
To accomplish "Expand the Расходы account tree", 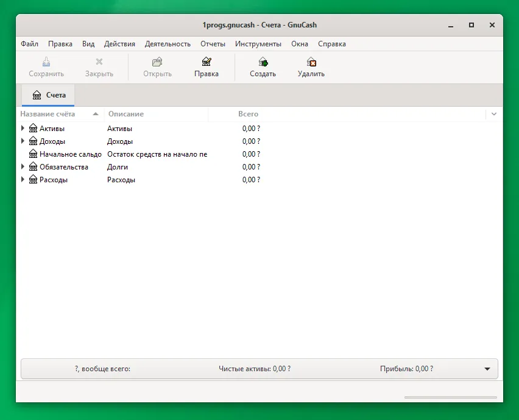I will point(23,180).
